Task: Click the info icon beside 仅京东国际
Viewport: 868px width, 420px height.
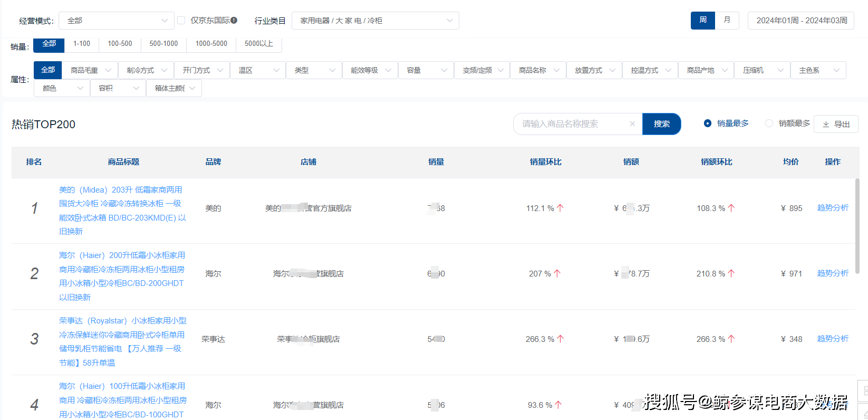Action: coord(234,21)
